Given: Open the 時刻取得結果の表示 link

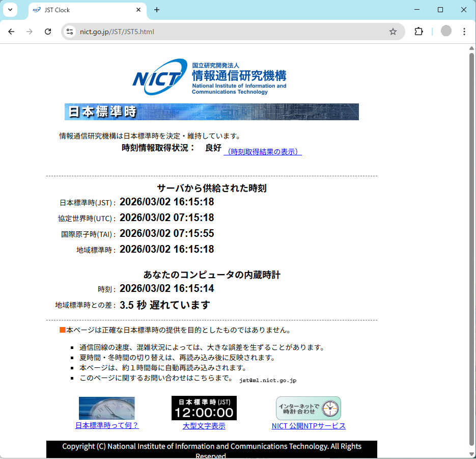Looking at the screenshot, I should tap(263, 152).
